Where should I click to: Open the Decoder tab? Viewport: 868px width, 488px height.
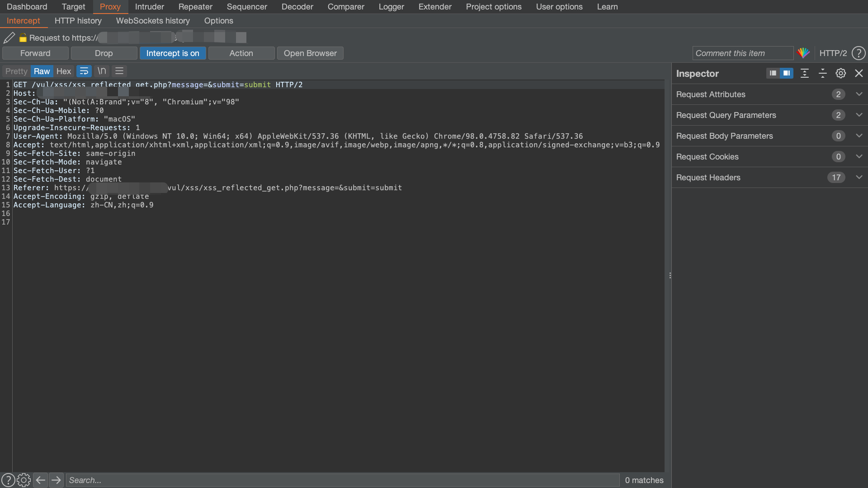point(297,7)
